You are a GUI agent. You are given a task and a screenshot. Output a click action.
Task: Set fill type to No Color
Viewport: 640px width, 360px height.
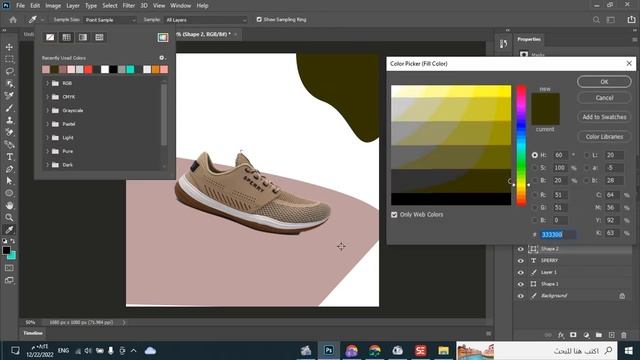[x=50, y=38]
